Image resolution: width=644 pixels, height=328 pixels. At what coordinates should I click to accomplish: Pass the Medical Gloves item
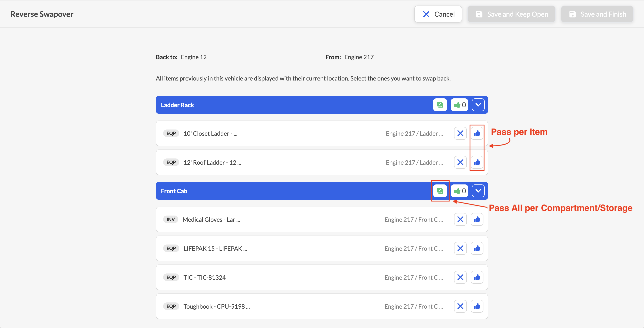coord(477,219)
